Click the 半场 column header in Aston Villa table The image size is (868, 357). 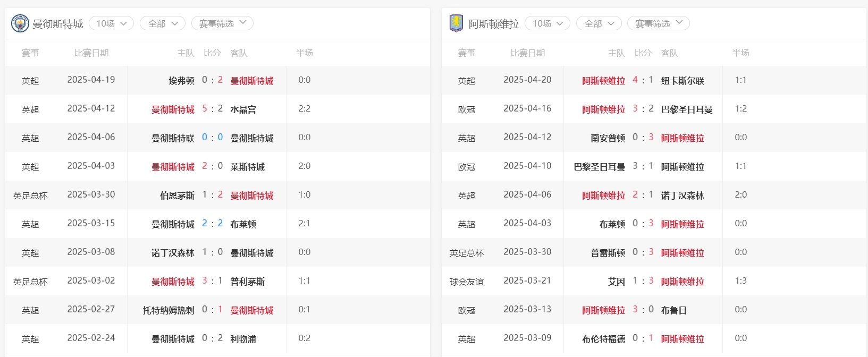(740, 53)
